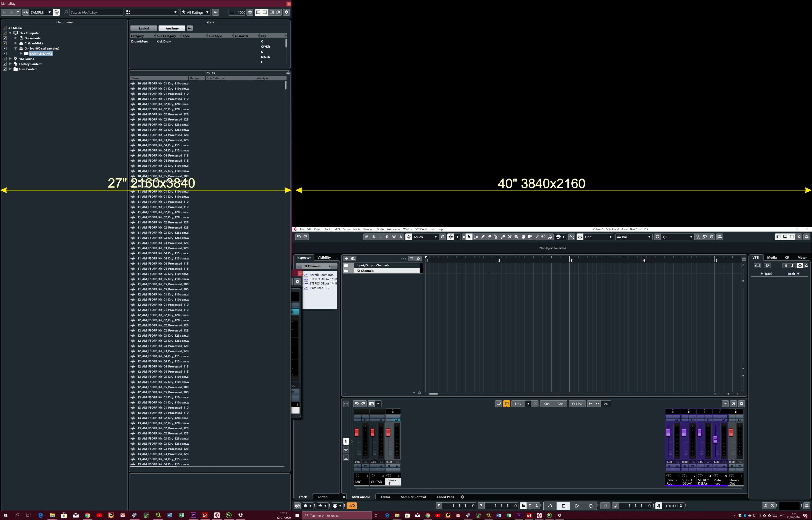Select the Zoom magnifier tool
The image size is (812, 520).
516,237
